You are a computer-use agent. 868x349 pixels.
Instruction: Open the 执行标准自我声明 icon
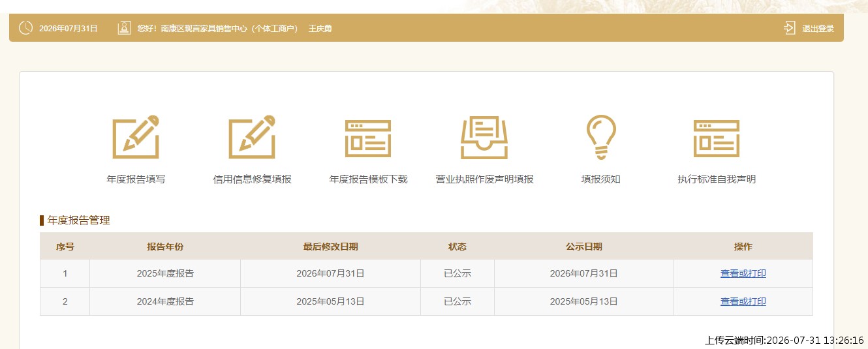click(x=717, y=138)
